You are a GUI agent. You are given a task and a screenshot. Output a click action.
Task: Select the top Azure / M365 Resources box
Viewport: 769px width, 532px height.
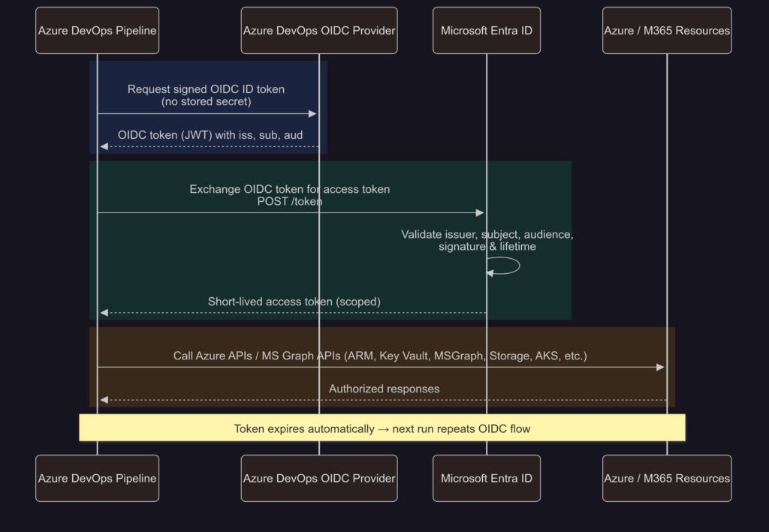pyautogui.click(x=667, y=31)
